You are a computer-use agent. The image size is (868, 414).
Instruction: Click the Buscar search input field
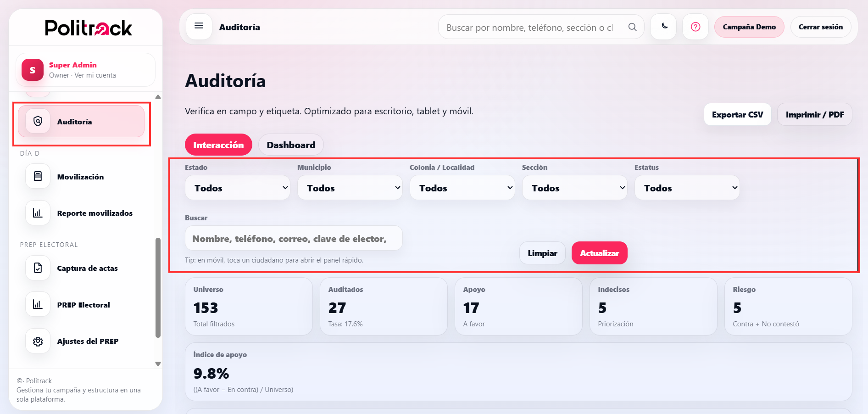click(x=294, y=238)
